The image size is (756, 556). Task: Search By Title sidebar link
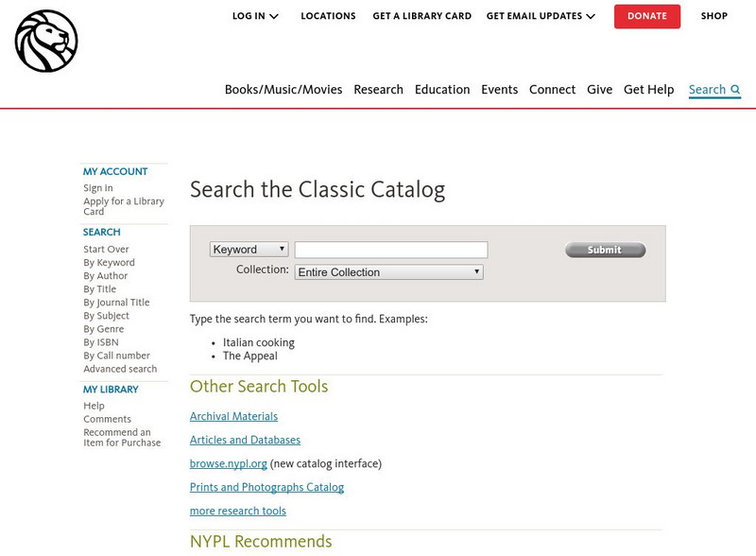click(x=100, y=289)
